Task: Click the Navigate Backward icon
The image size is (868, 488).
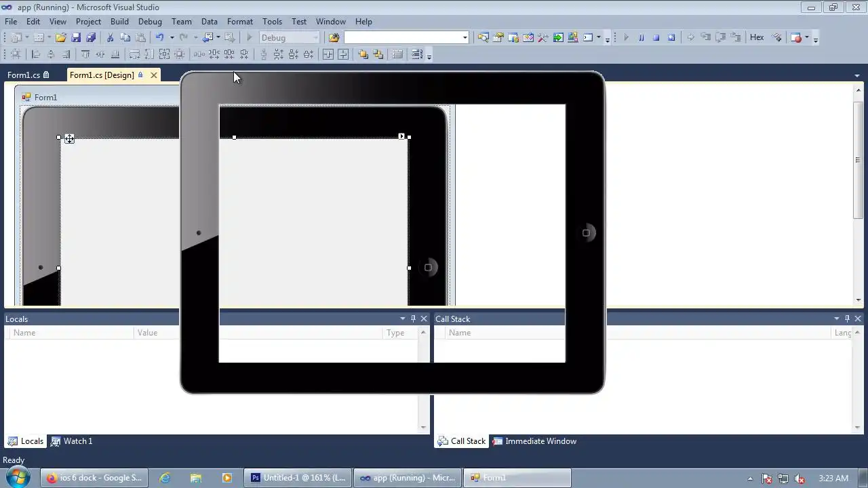Action: tap(208, 38)
